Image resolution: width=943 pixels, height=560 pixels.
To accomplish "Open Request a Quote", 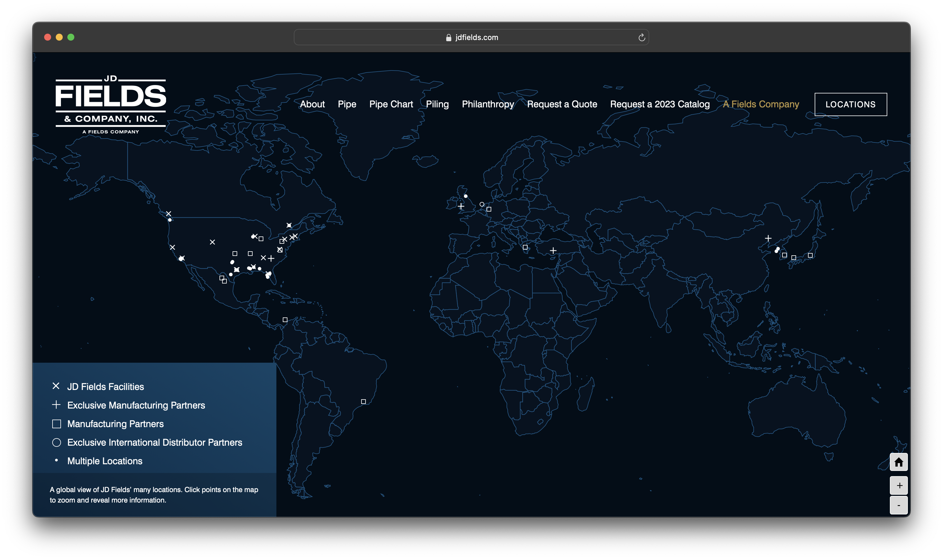I will point(562,104).
